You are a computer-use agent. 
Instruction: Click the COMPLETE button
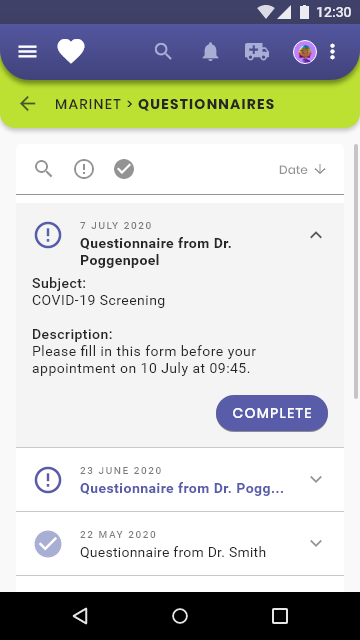click(x=272, y=413)
